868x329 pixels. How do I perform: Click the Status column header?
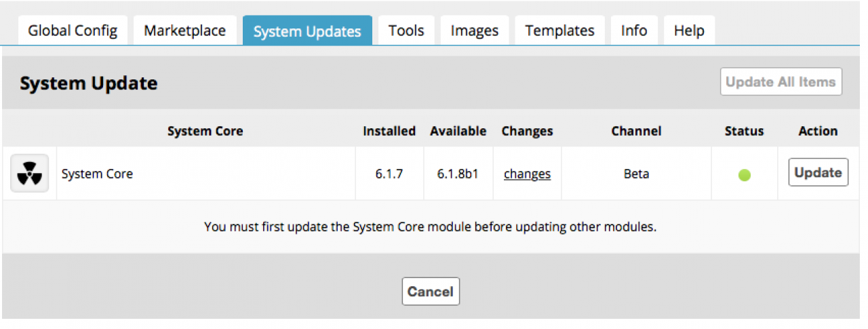click(x=744, y=131)
